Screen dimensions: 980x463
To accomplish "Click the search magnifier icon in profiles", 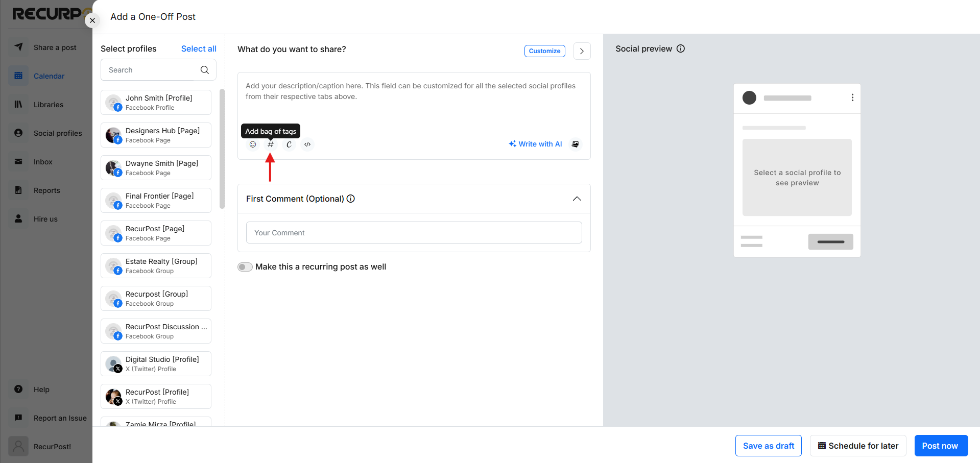I will 205,70.
